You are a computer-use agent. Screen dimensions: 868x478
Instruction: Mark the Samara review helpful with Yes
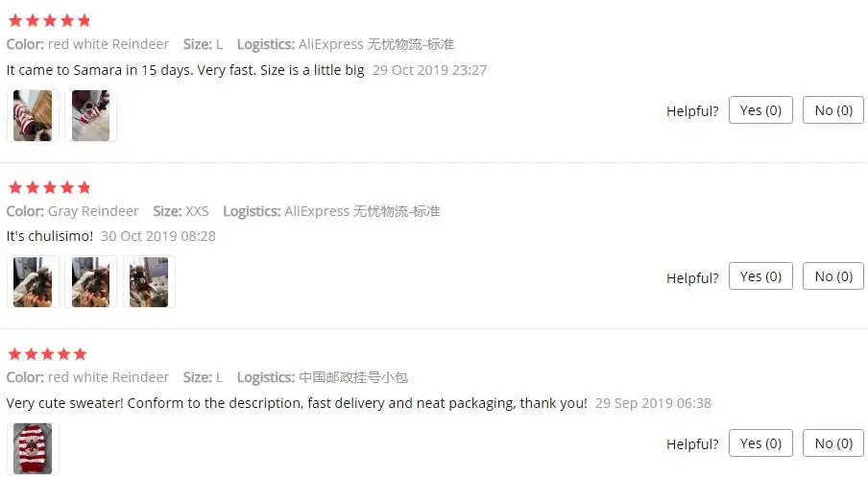760,110
